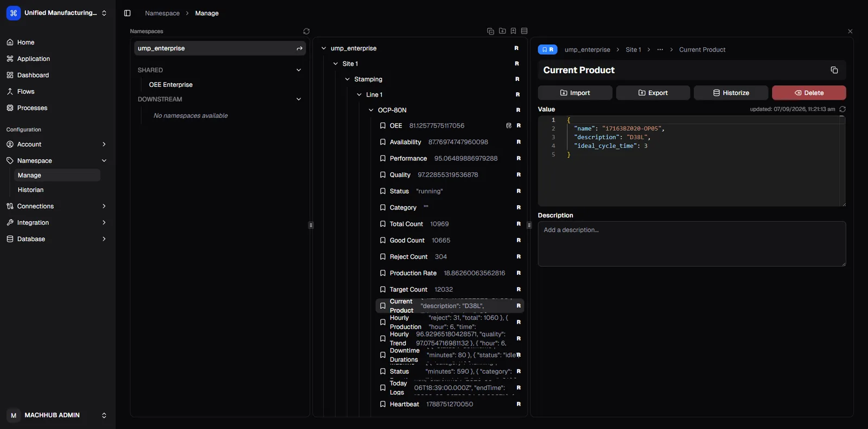Collapse the OCP-80N tree node
Viewport: 868px width, 429px height.
[x=371, y=110]
